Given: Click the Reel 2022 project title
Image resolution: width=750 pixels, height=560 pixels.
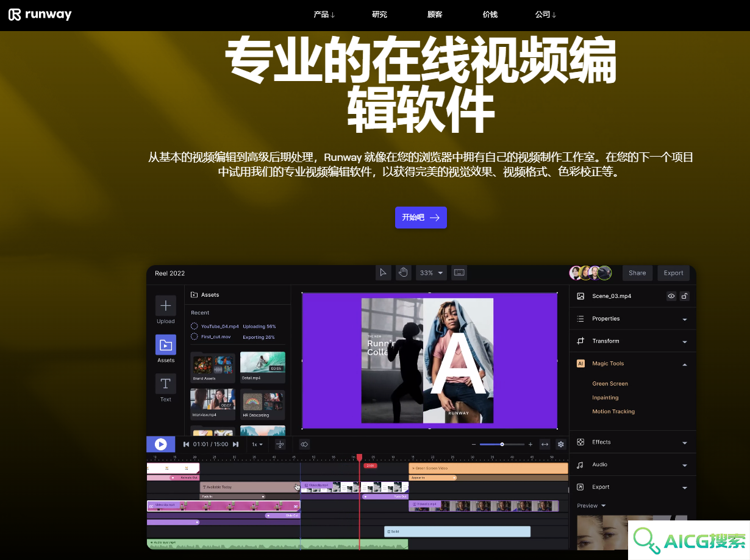Looking at the screenshot, I should [x=170, y=274].
